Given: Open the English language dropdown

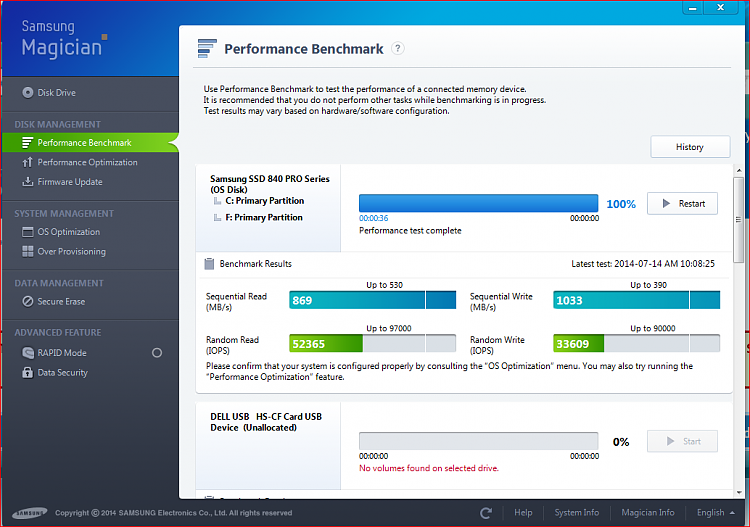Looking at the screenshot, I should coord(716,513).
